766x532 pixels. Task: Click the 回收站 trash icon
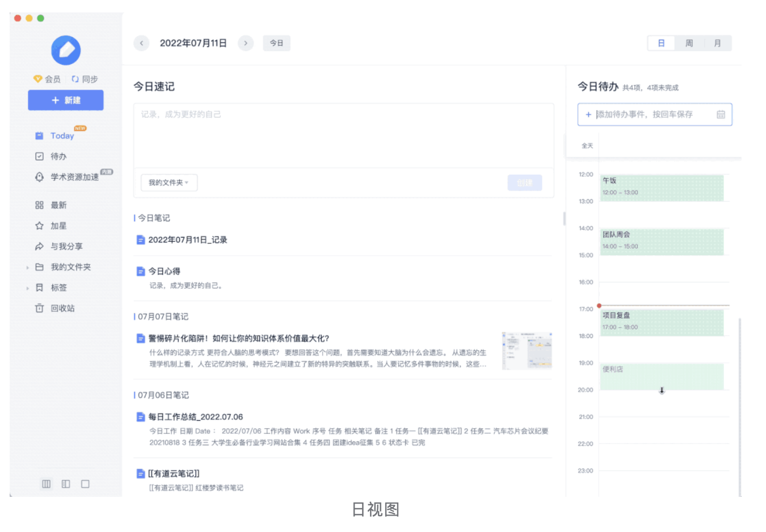[39, 308]
